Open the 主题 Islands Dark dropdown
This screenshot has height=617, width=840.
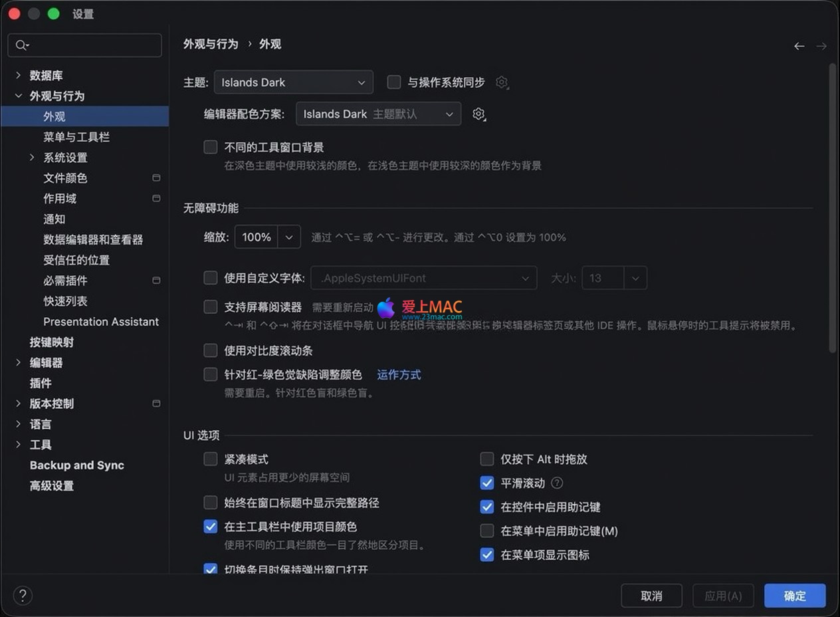pyautogui.click(x=293, y=82)
